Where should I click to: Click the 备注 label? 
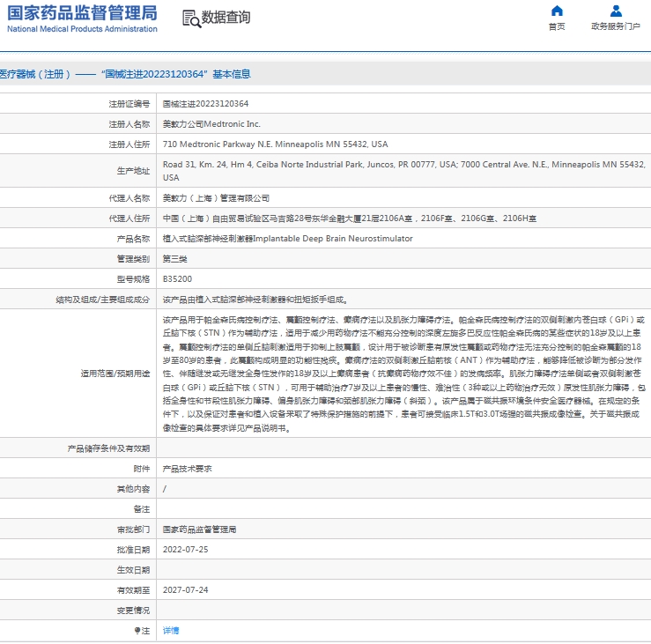coord(142,509)
